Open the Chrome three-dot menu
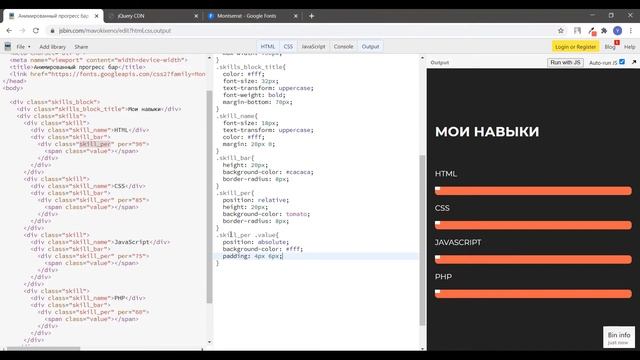Image resolution: width=640 pixels, height=360 pixels. pos(631,31)
